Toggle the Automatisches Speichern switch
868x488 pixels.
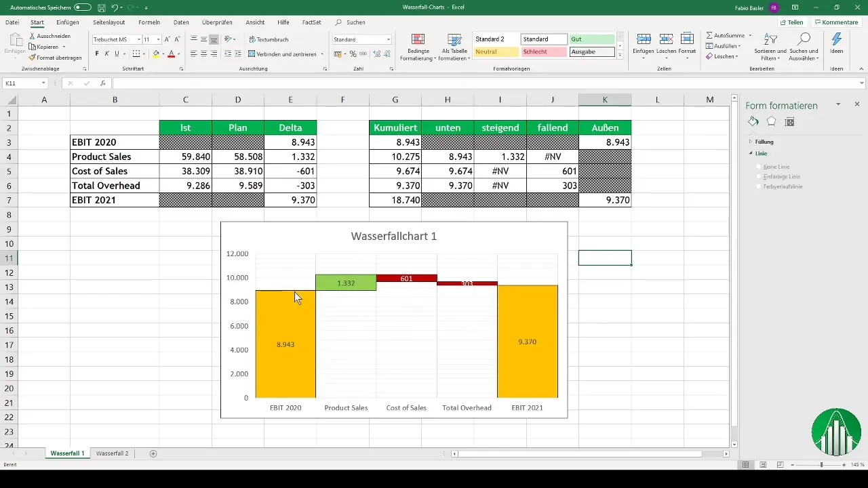(x=82, y=7)
